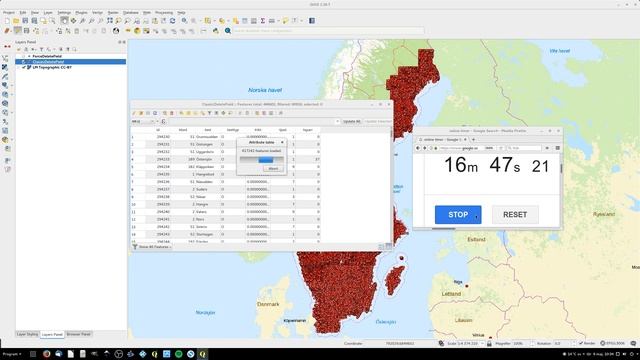This screenshot has width=640, height=360.
Task: Switch to the Layer Styling tab
Action: [x=27, y=334]
